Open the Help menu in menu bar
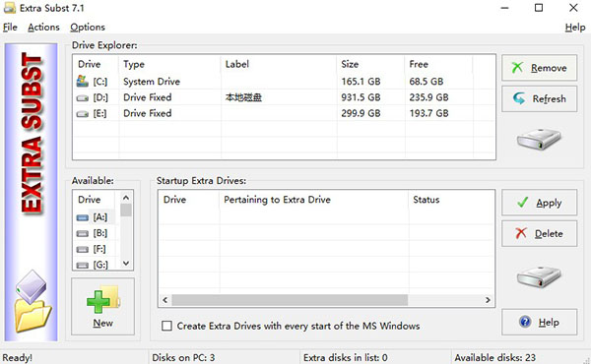 (575, 28)
